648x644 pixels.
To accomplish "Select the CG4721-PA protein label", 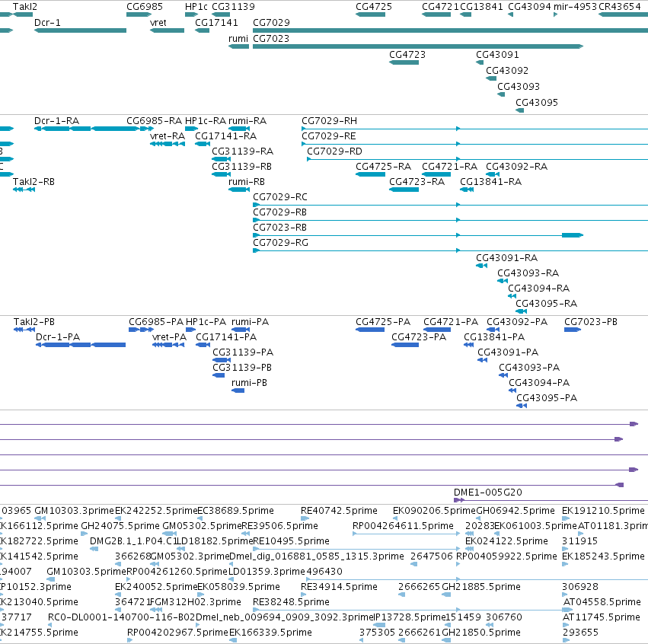I will [x=451, y=322].
